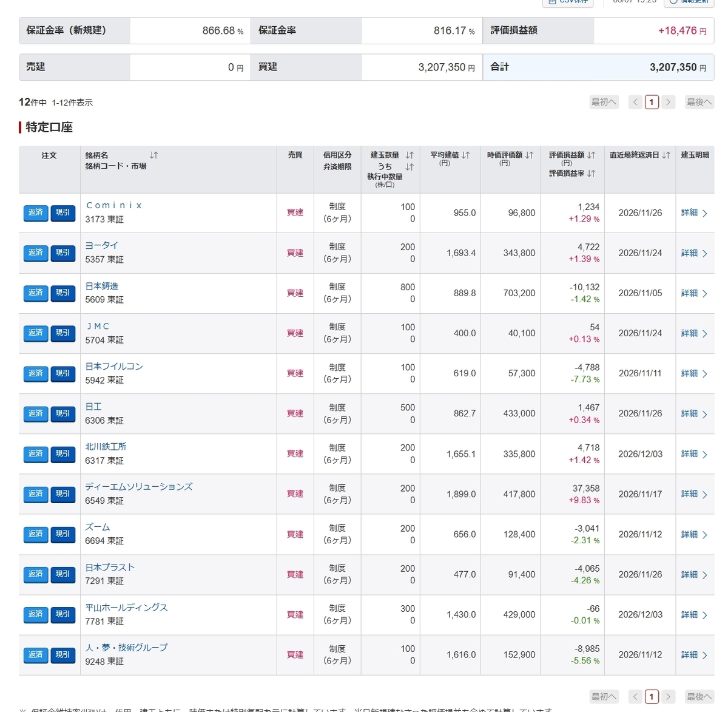Open 詳細 for 平山ホールディングス position
This screenshot has width=728, height=712.
(x=694, y=614)
